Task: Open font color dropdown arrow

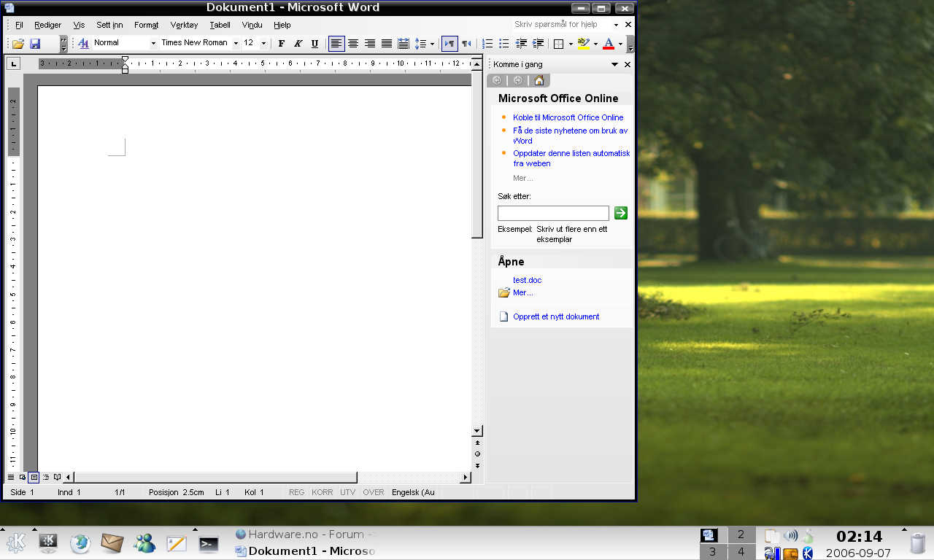Action: pyautogui.click(x=620, y=44)
